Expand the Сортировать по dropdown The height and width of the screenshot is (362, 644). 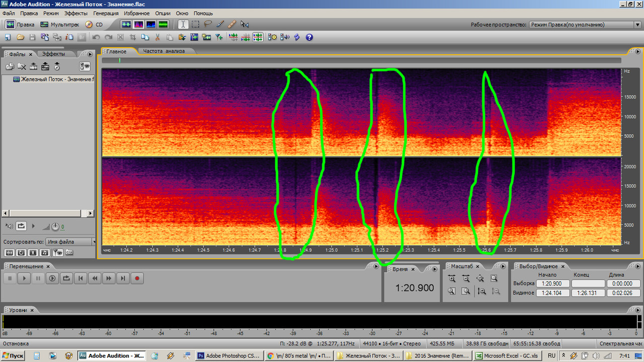coord(70,242)
